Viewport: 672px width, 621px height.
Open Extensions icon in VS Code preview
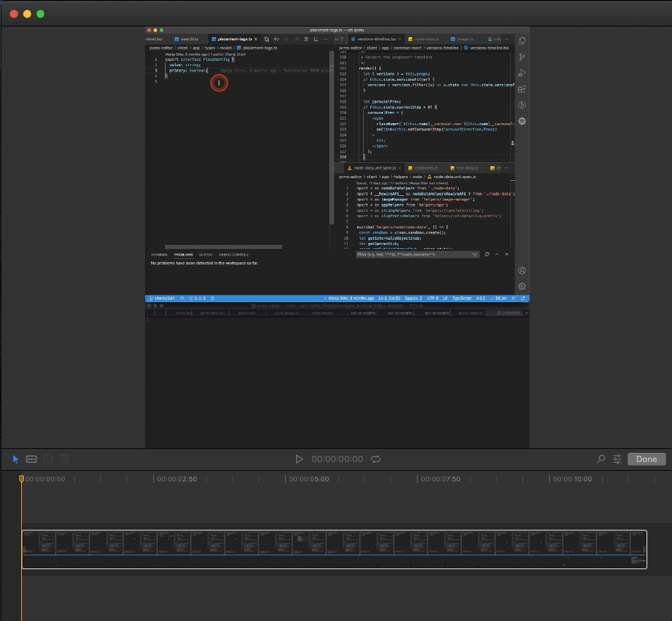pyautogui.click(x=522, y=89)
